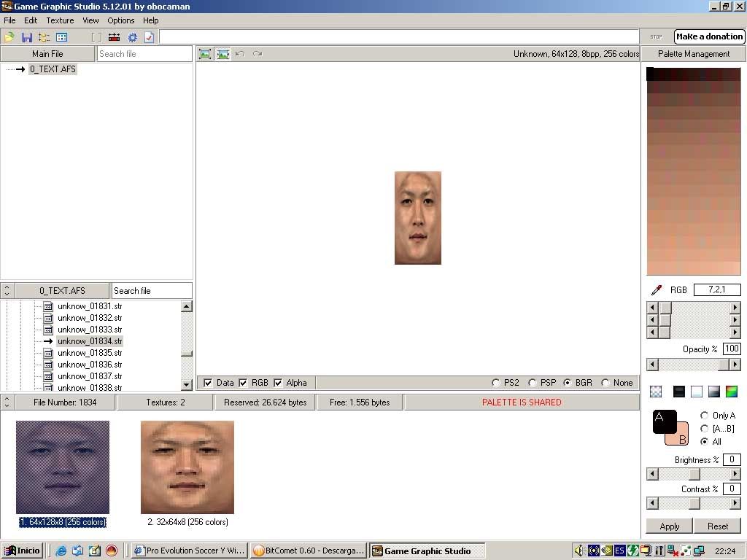747x560 pixels.
Task: Click the black background icon
Action: 679,392
